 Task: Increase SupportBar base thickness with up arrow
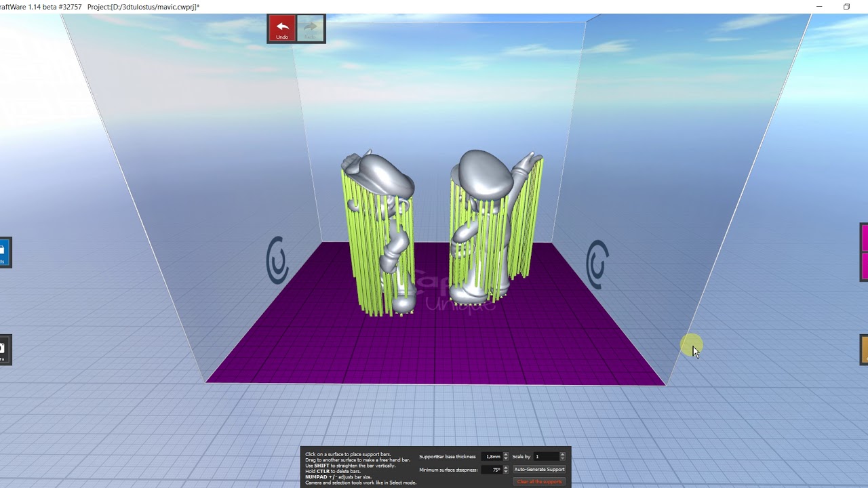pyautogui.click(x=506, y=454)
